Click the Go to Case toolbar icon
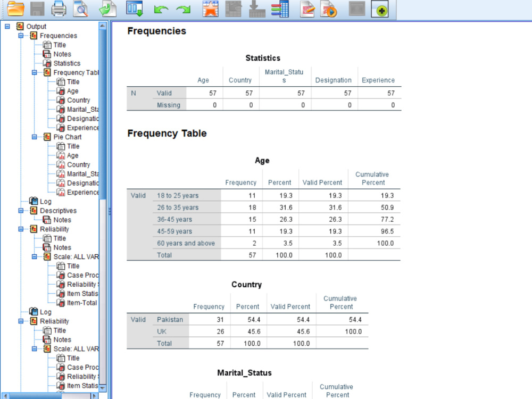The width and height of the screenshot is (532, 399). [x=234, y=9]
